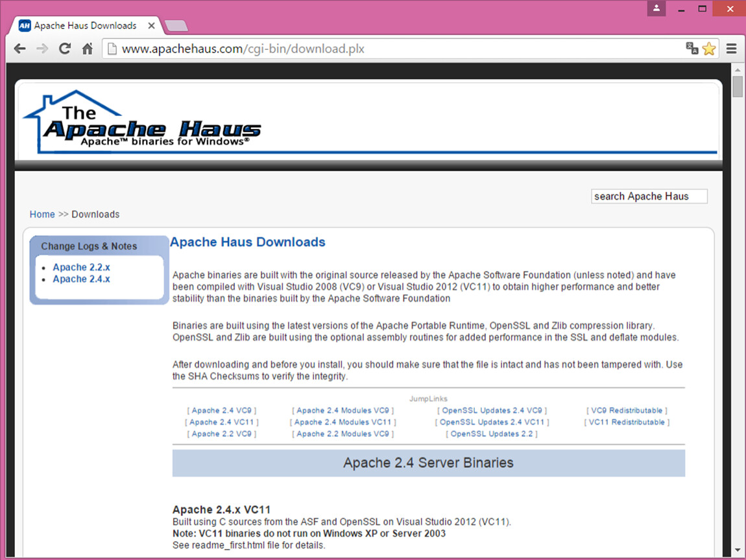Click the translate page icon

pyautogui.click(x=692, y=49)
